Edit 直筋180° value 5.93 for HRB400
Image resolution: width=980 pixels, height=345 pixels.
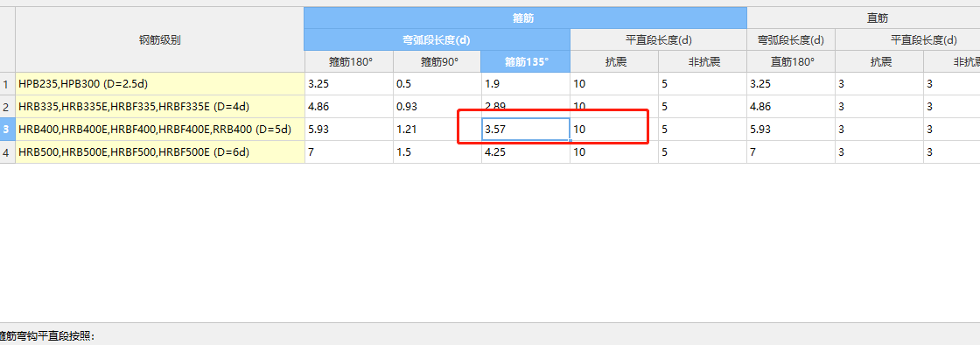click(x=791, y=130)
